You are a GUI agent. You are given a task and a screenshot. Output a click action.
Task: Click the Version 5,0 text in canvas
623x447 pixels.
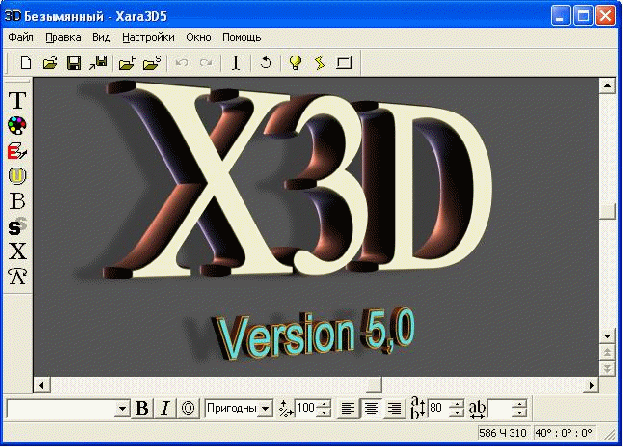tap(314, 333)
